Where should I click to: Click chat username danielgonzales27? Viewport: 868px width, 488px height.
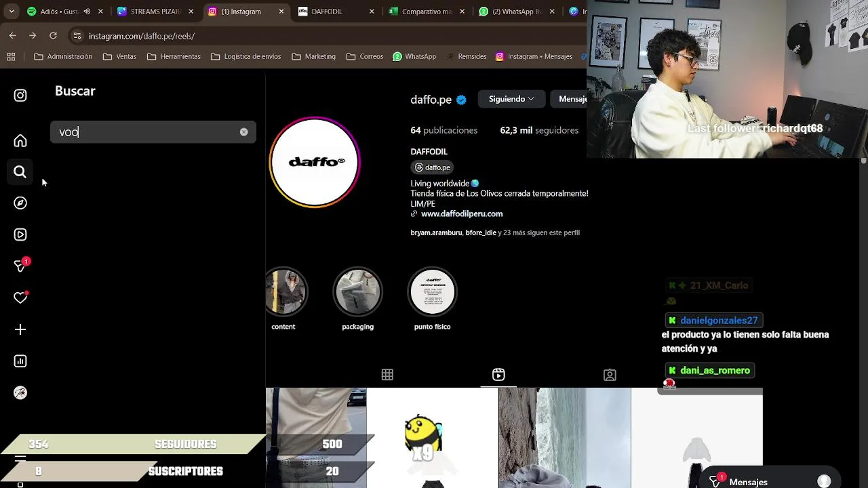[719, 321]
